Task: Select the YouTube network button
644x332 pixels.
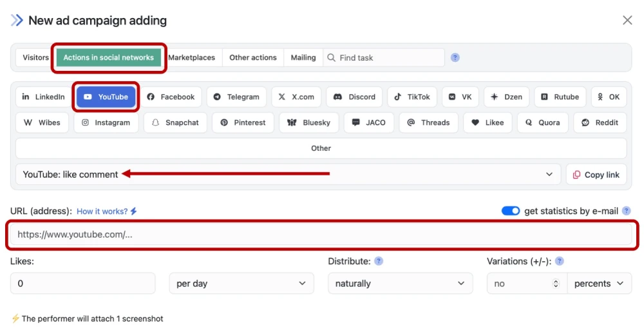Action: tap(106, 97)
